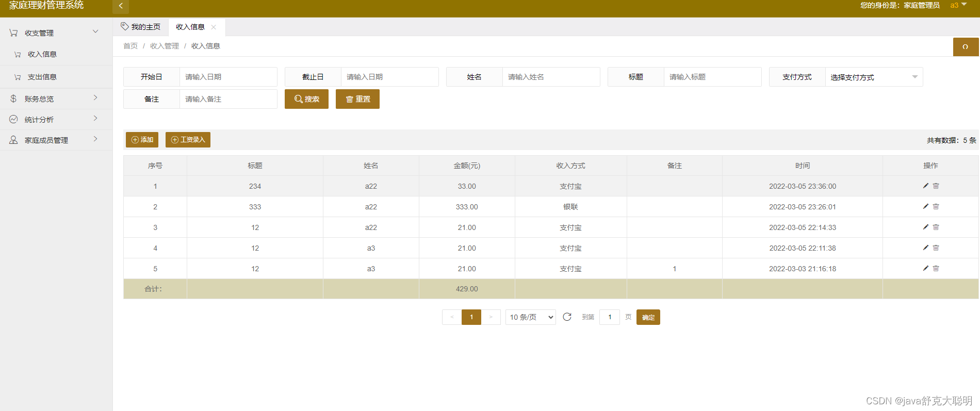Open the a3 user dropdown
The width and height of the screenshot is (980, 411).
[958, 5]
